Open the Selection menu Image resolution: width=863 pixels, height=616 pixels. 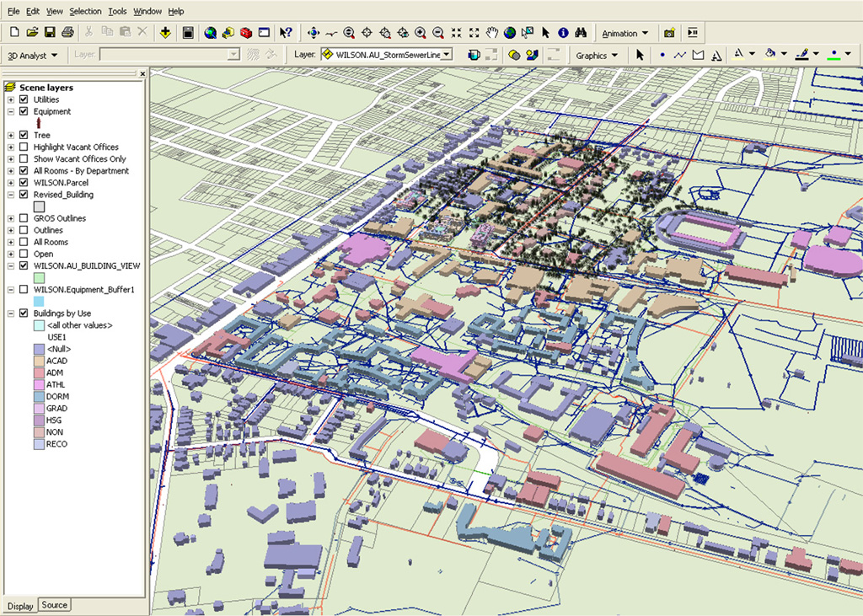(85, 11)
